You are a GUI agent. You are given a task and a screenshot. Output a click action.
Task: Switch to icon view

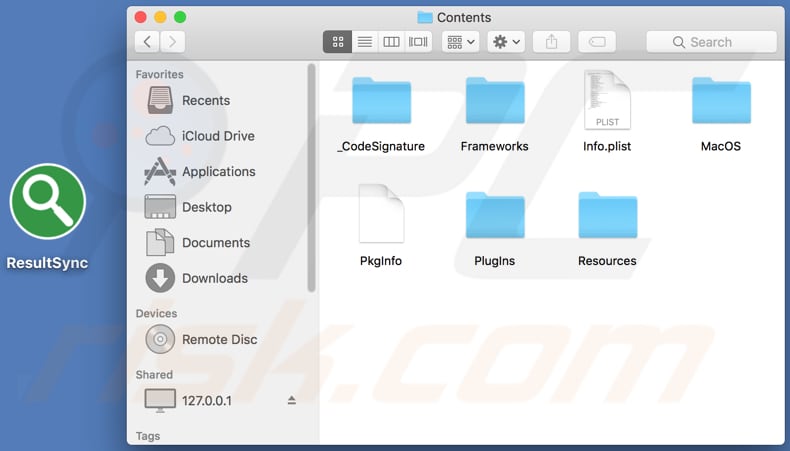point(338,42)
